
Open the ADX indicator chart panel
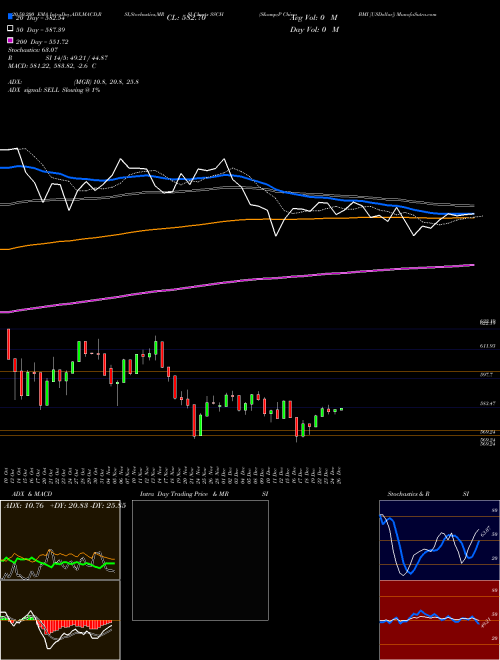pyautogui.click(x=60, y=540)
